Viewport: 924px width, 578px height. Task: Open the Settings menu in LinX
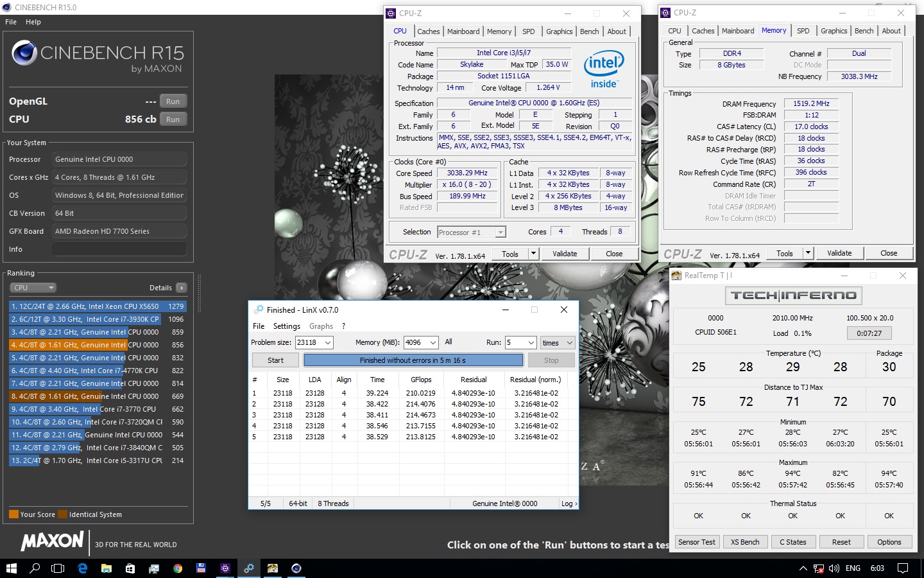(286, 326)
